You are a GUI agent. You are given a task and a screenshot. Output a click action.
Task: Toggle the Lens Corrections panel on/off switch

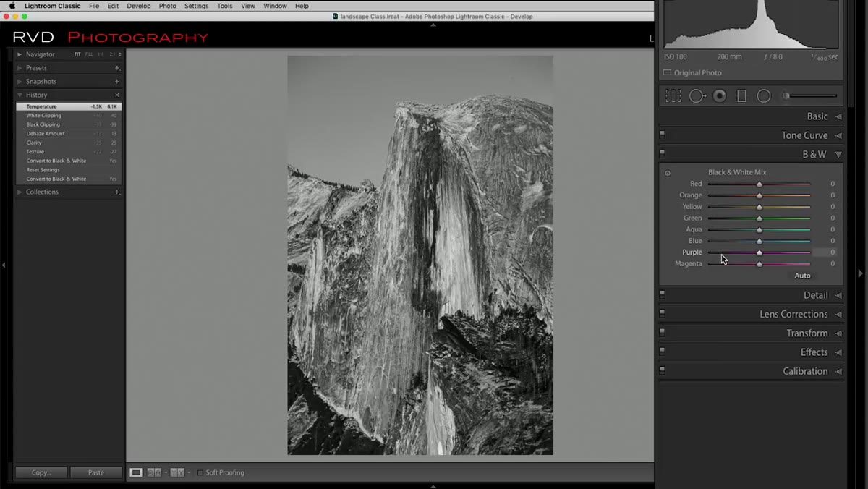click(x=662, y=314)
